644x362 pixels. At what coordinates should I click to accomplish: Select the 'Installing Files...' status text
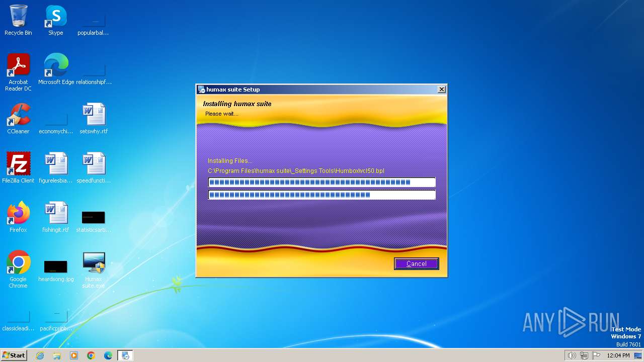230,161
